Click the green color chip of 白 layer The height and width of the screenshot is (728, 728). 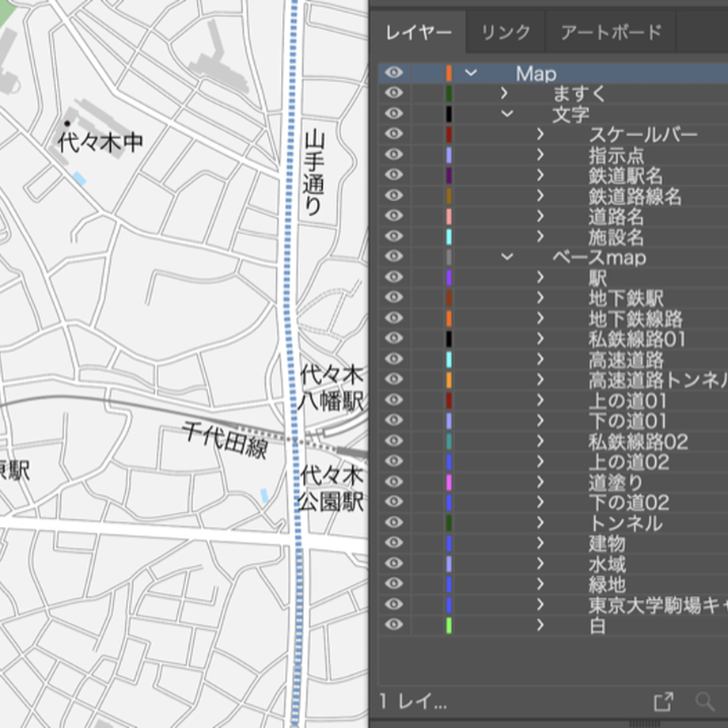(x=449, y=624)
